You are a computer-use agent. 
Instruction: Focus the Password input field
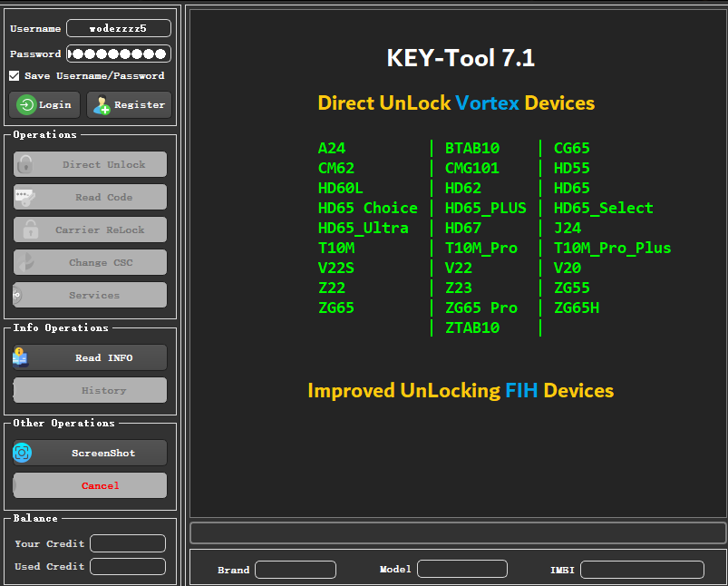pyautogui.click(x=119, y=54)
